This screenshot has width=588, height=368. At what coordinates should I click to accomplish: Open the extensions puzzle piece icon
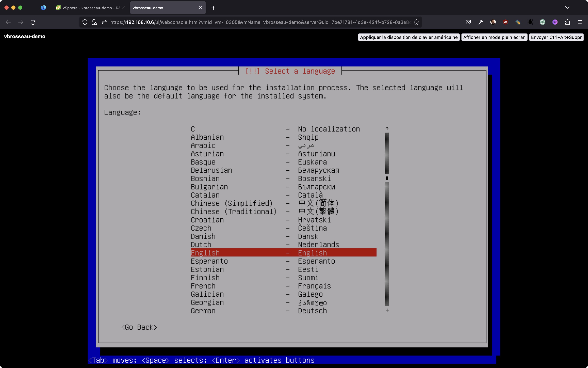pos(567,22)
